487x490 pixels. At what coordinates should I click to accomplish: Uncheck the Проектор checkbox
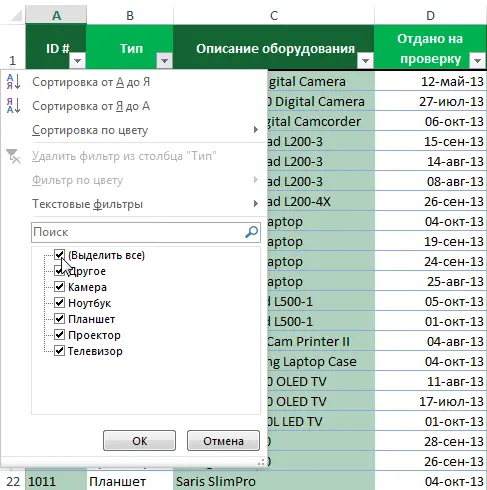(59, 335)
